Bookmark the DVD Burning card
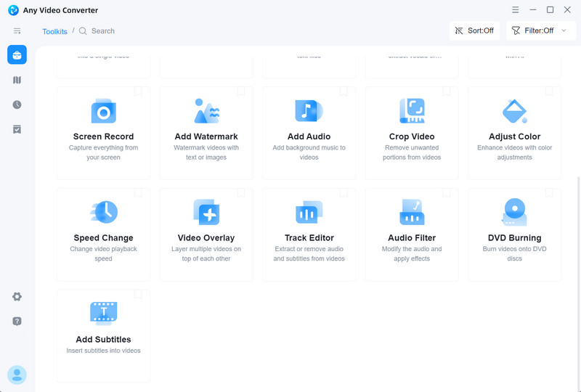581x392 pixels. click(x=549, y=192)
